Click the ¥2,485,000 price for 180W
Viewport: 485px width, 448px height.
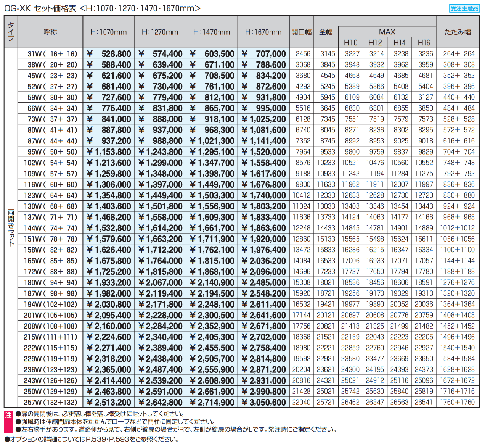point(263,282)
